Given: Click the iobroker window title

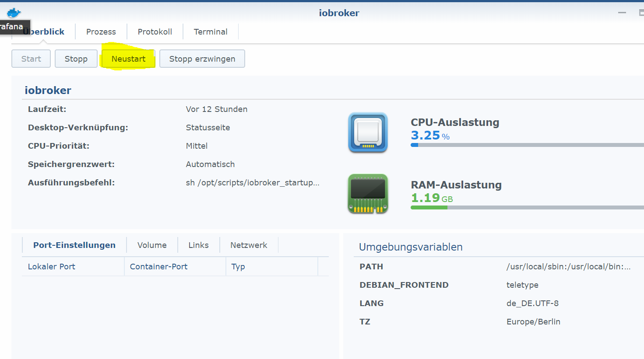Looking at the screenshot, I should (x=339, y=13).
